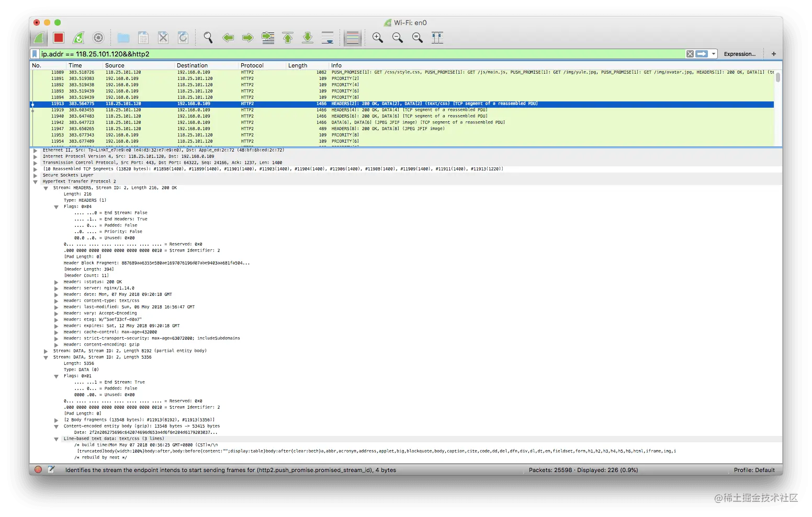The width and height of the screenshot is (812, 517).
Task: Reload this capture file
Action: 183,38
